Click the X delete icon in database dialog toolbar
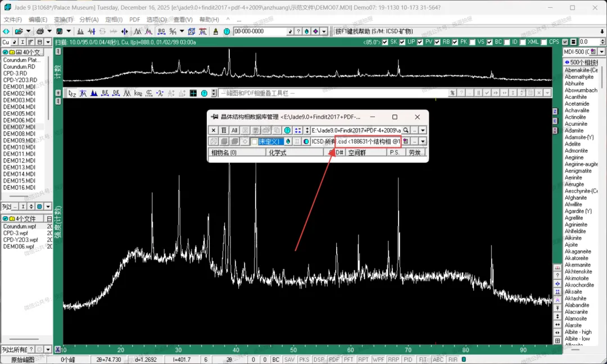The image size is (607, 364). 214,130
